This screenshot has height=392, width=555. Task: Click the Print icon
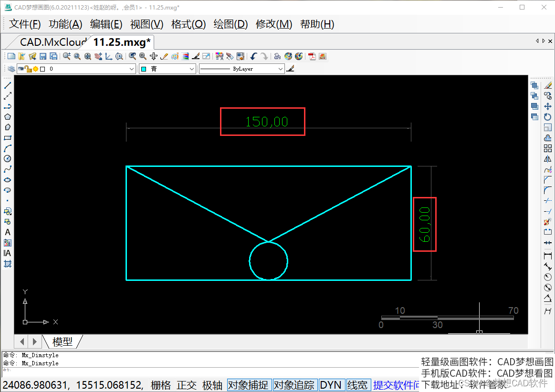click(278, 56)
